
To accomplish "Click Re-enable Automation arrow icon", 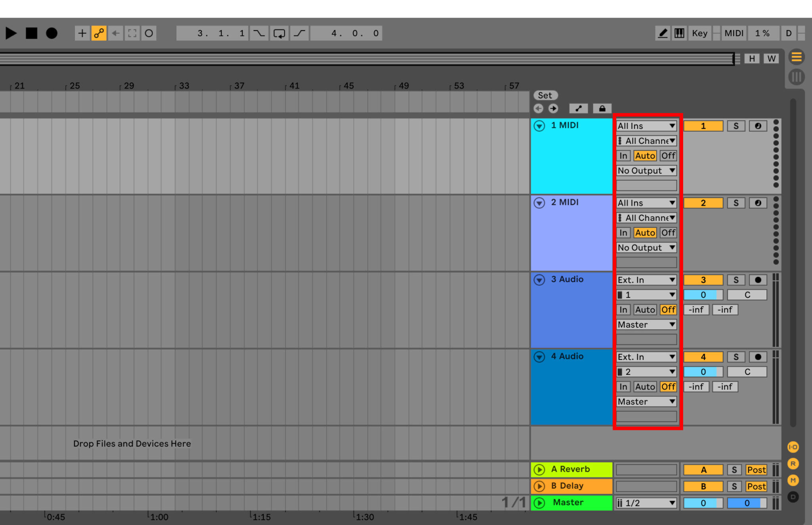I will tap(115, 33).
